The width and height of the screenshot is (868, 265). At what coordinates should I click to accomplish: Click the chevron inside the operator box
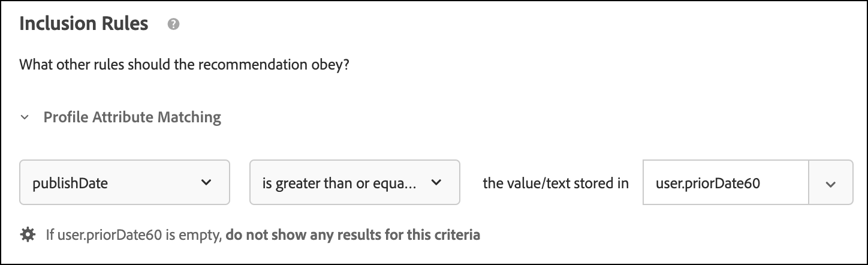click(x=436, y=182)
